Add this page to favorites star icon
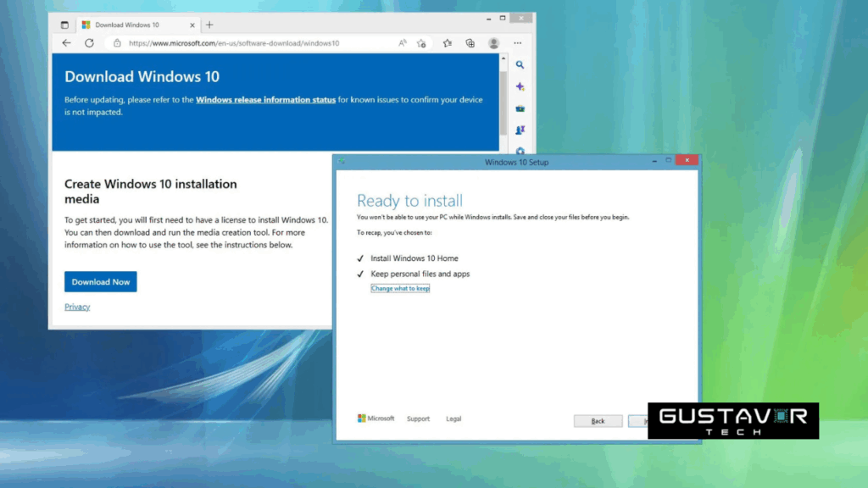The width and height of the screenshot is (868, 488). [x=421, y=43]
